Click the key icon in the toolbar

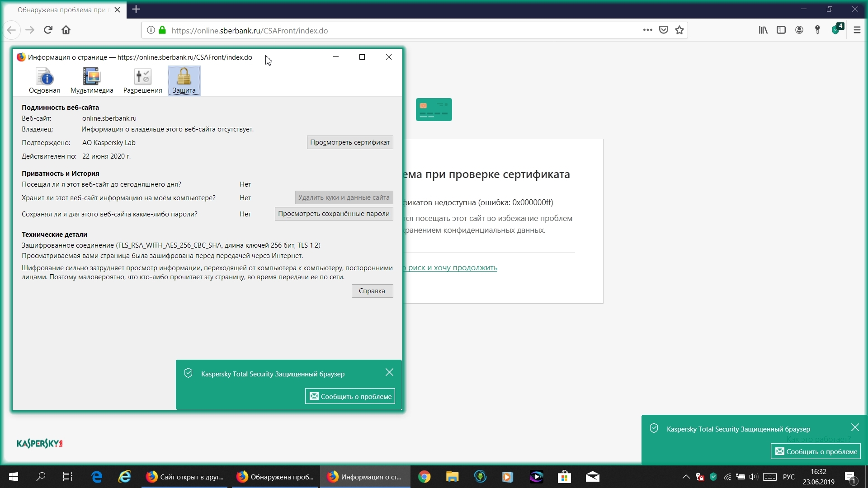coord(817,30)
